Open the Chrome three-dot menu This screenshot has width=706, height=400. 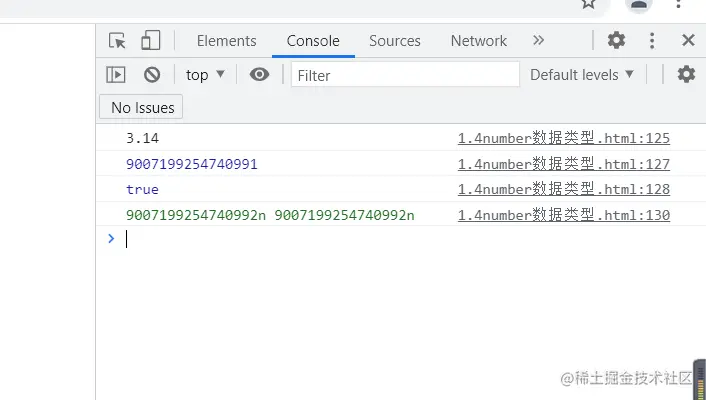[x=679, y=4]
